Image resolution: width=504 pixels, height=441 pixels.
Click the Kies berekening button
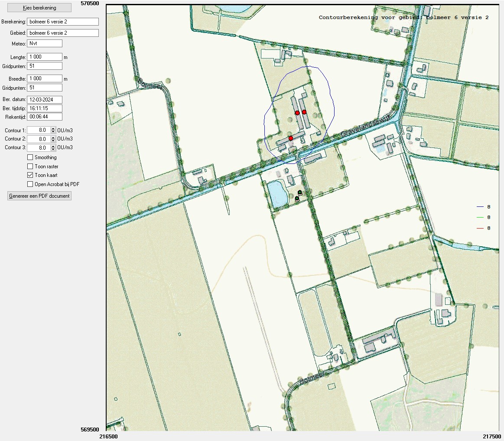[39, 8]
